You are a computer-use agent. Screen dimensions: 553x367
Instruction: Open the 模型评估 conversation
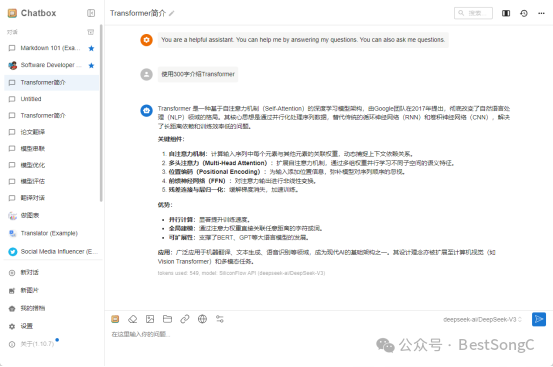pos(51,182)
